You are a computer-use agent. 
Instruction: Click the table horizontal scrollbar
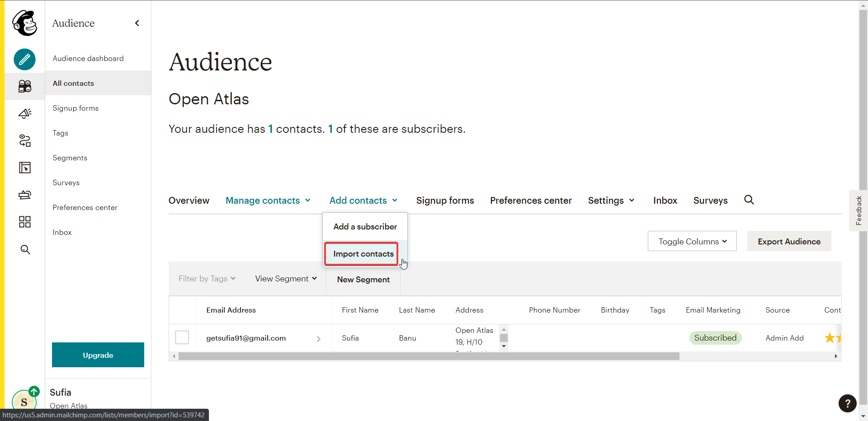point(429,356)
